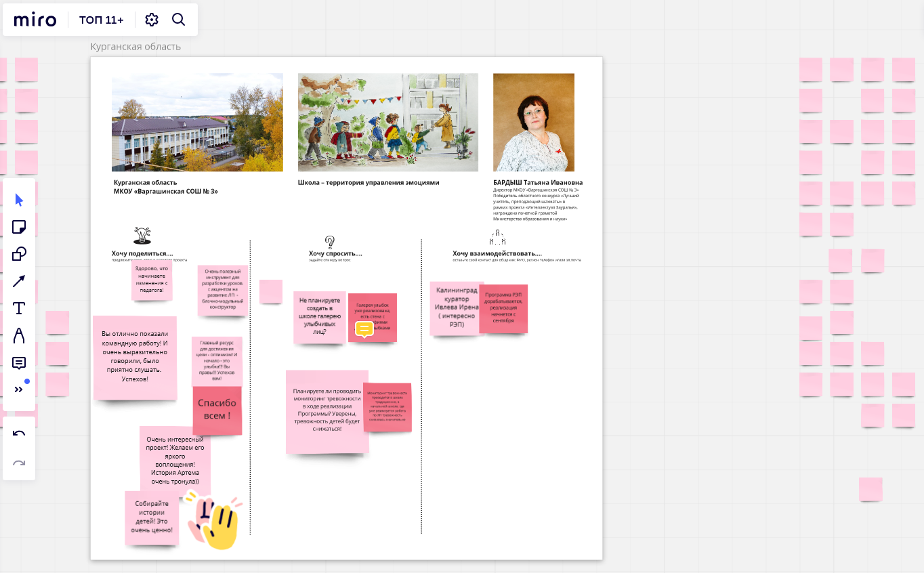Select the pen drawing tool
Screen dimensions: 924x573
(x=19, y=336)
